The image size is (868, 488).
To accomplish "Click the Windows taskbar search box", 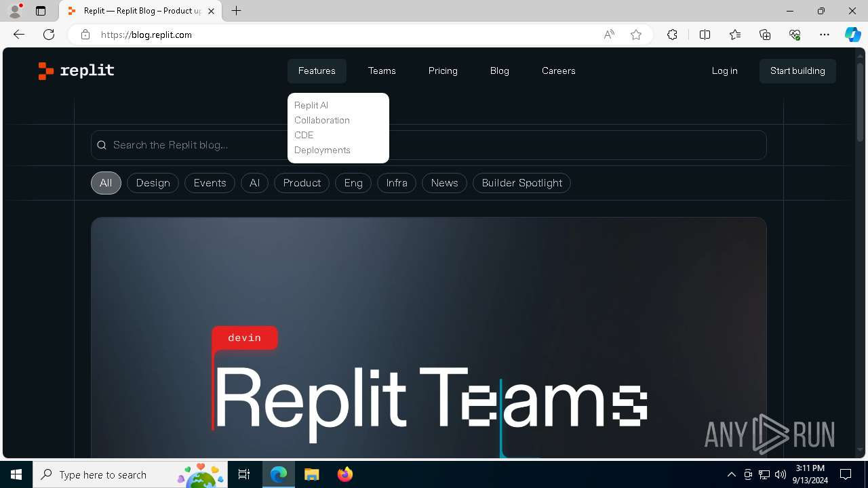I will (x=131, y=474).
